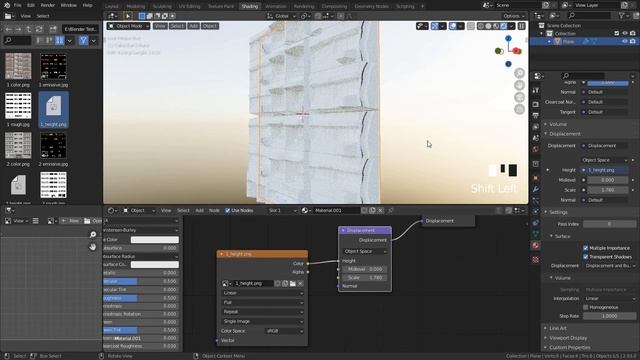Expand the Line Art panel
640x360 pixels.
coord(557,328)
